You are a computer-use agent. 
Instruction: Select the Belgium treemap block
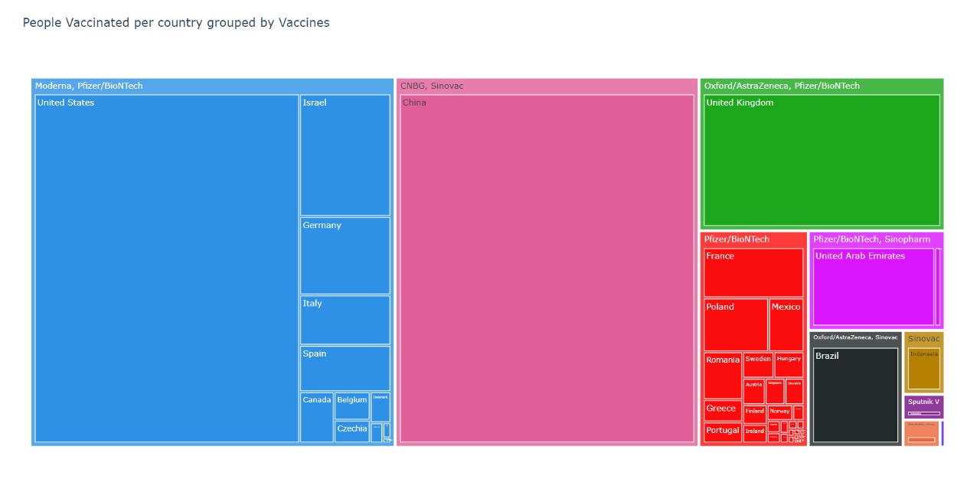[352, 406]
